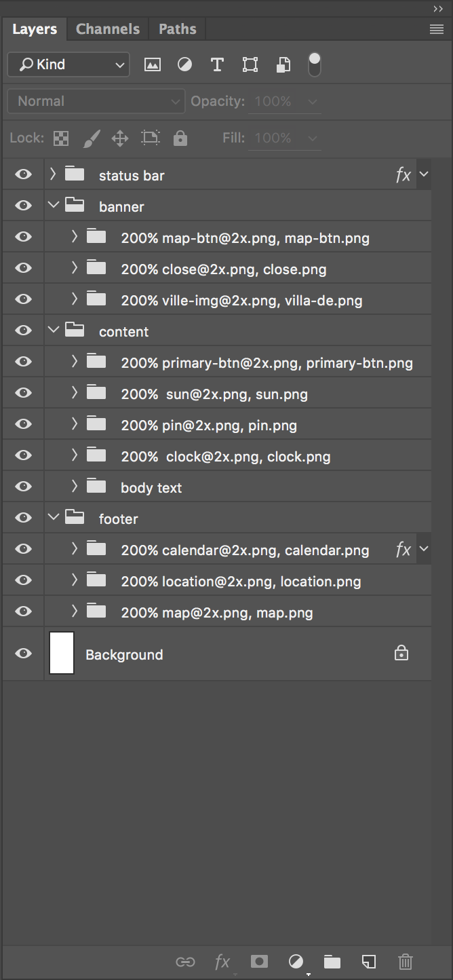Create new layer icon at bottom
Viewport: 453px width, 980px height.
pos(368,961)
